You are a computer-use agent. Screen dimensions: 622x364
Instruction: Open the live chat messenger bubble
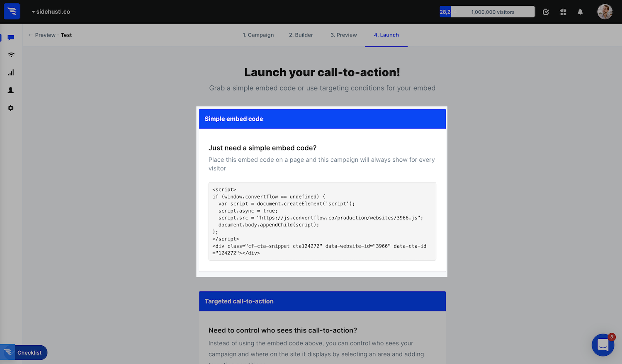click(x=603, y=345)
